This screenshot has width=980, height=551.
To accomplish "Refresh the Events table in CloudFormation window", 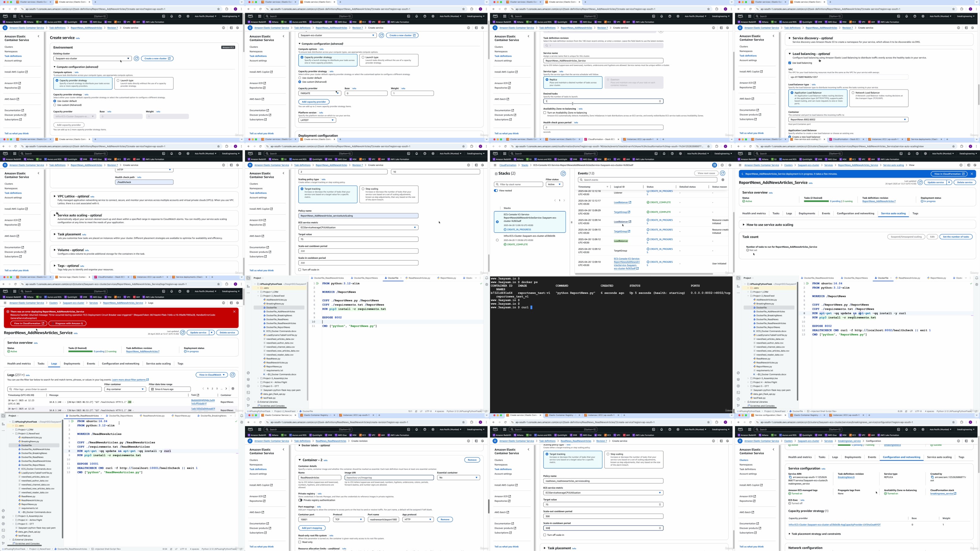I will (x=723, y=173).
